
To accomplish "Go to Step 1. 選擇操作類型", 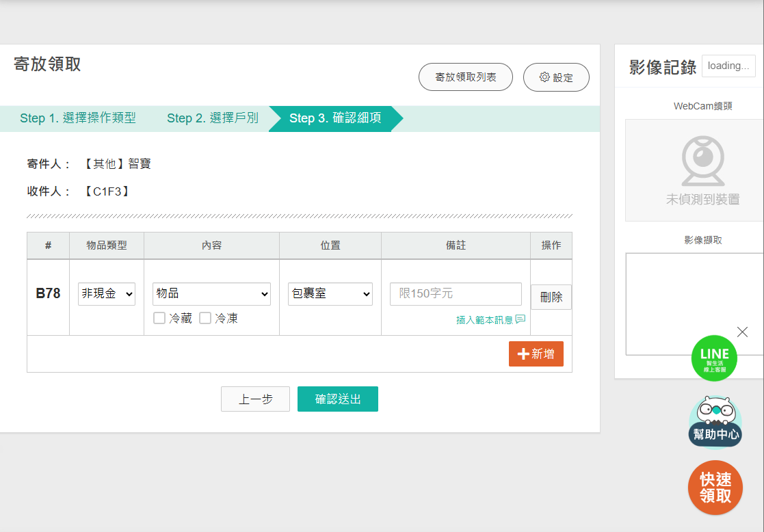I will [78, 118].
